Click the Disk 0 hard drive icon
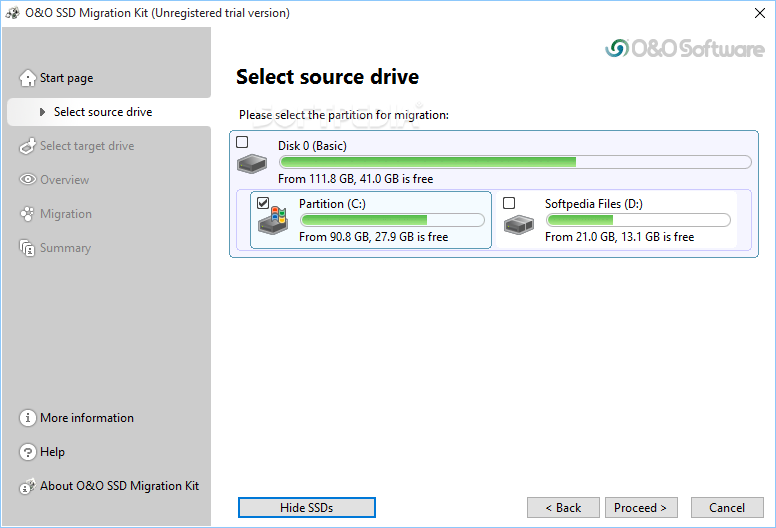This screenshot has height=528, width=776. 252,163
